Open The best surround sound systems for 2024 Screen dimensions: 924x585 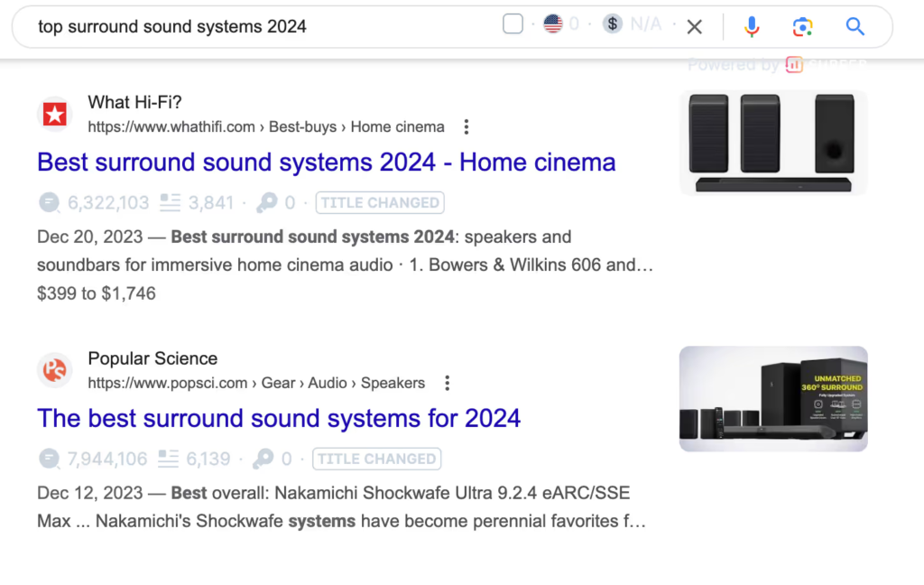click(279, 418)
